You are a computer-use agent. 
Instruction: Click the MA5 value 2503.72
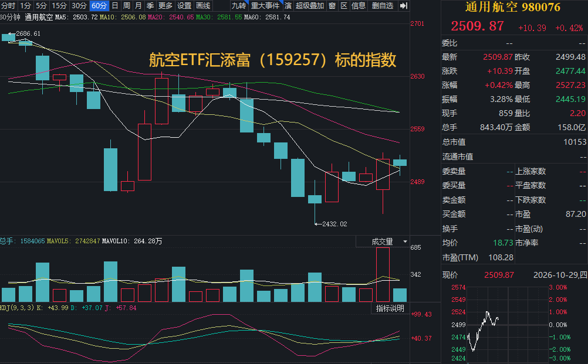[x=85, y=17]
